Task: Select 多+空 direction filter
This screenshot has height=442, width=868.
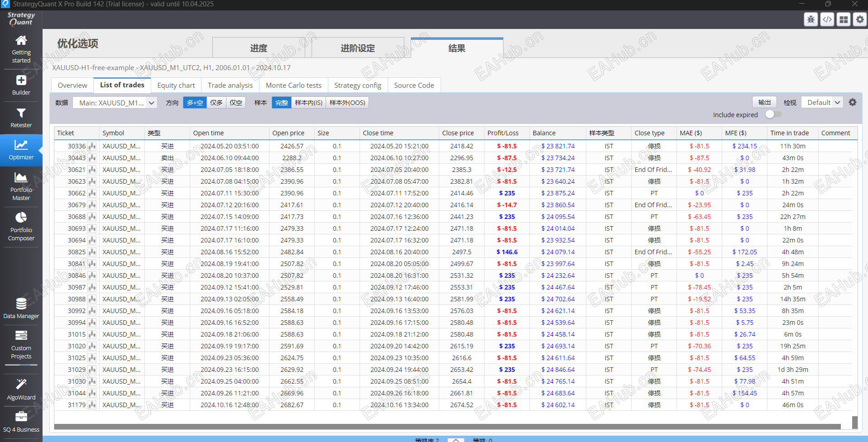Action: (195, 103)
